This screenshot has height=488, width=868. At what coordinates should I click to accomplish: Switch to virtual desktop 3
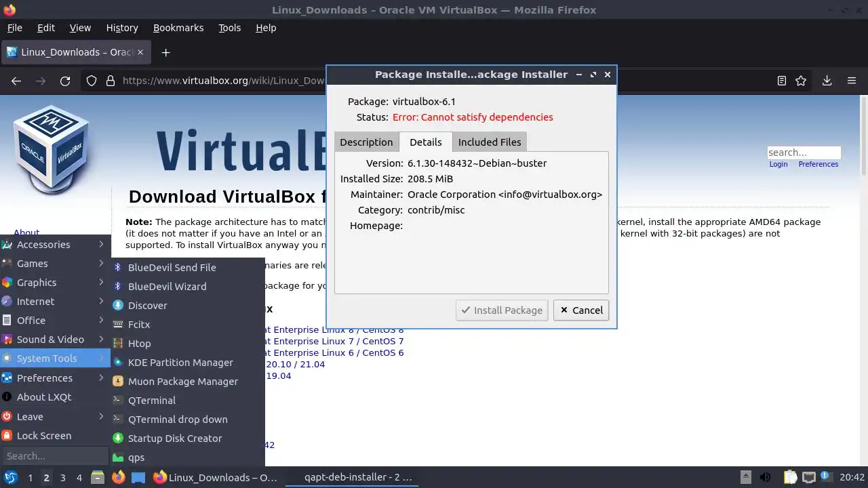tap(62, 478)
